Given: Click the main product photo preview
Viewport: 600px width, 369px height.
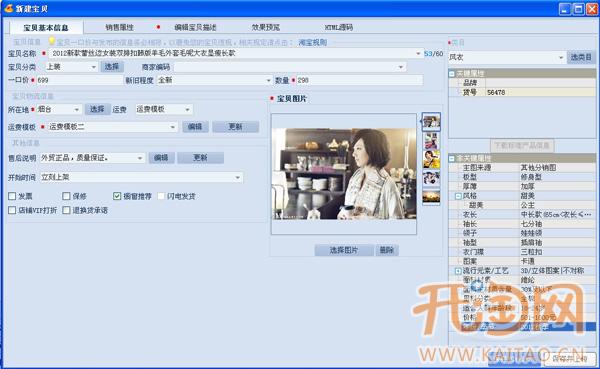Looking at the screenshot, I should [344, 174].
